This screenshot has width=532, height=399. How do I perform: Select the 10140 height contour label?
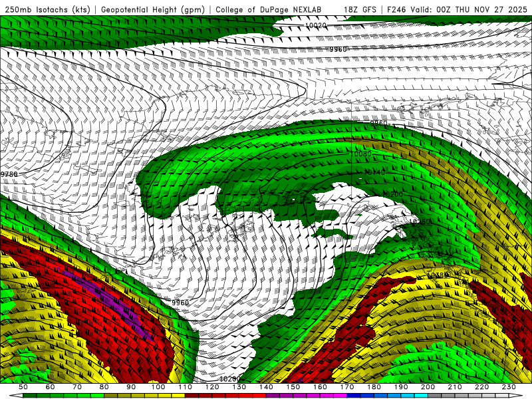(374, 172)
